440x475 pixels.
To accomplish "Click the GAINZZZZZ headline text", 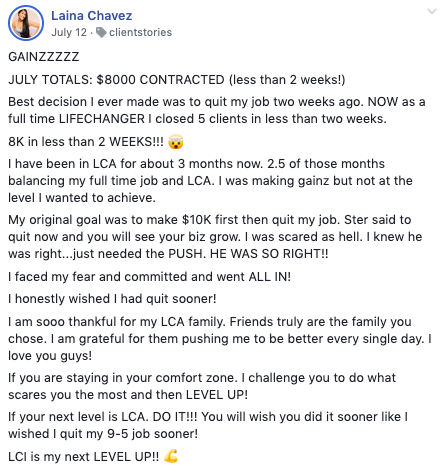I will pyautogui.click(x=44, y=57).
